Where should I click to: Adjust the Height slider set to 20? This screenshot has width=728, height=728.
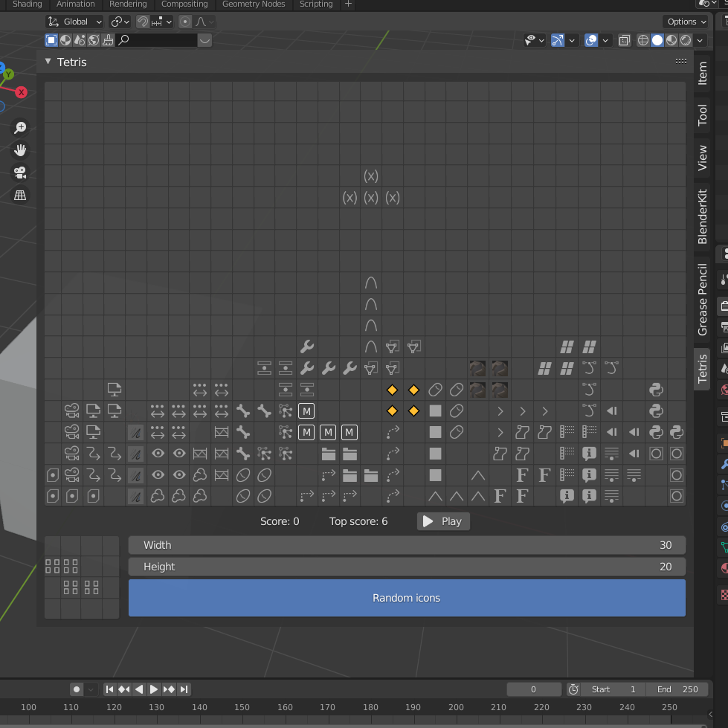[x=407, y=567]
